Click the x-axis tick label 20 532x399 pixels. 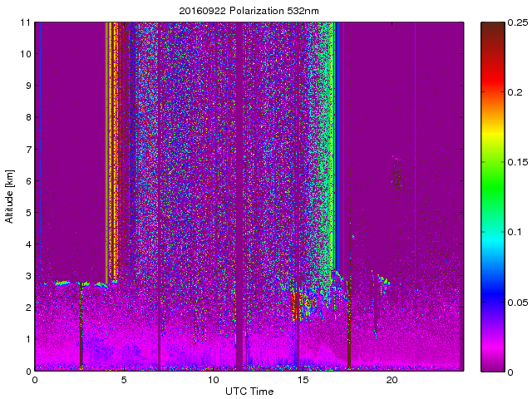(x=392, y=380)
